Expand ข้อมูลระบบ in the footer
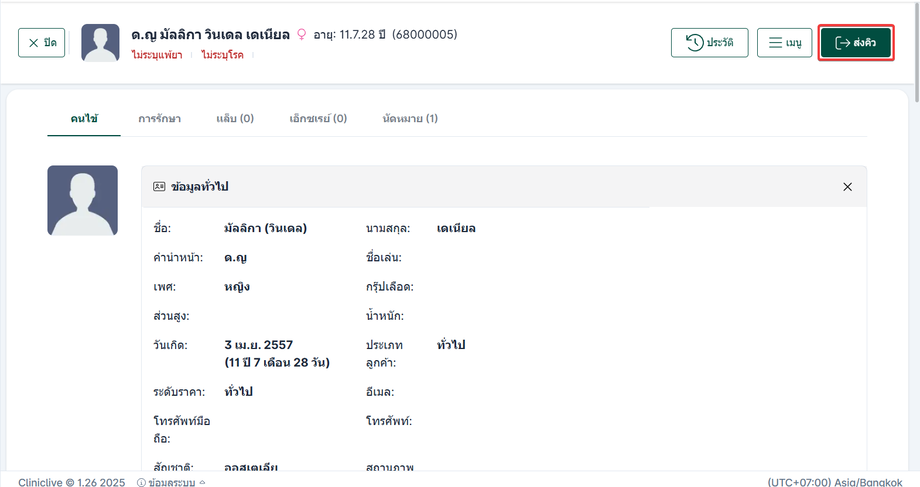Viewport: 920px width, 487px height. (x=176, y=482)
